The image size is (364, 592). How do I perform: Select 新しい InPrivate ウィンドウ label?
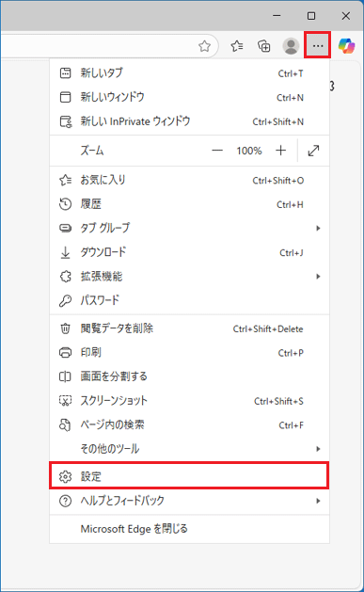(x=135, y=121)
